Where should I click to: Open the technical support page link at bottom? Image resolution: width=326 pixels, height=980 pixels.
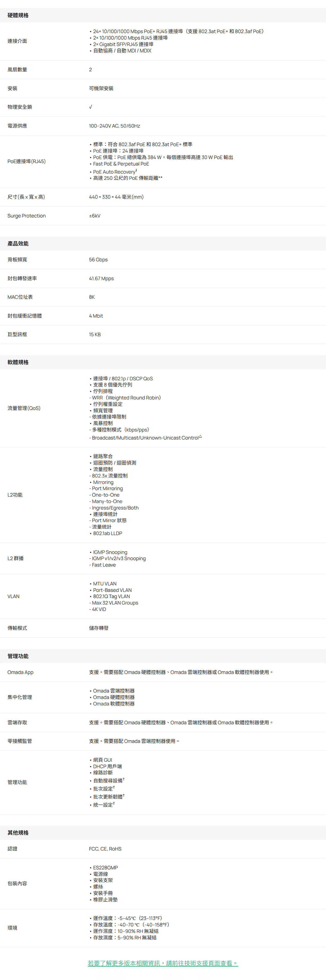pyautogui.click(x=163, y=963)
